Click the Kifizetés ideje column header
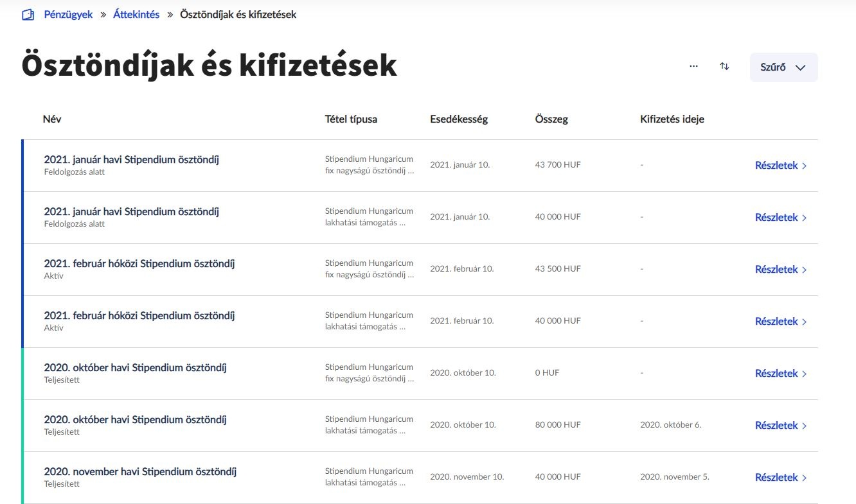 point(672,119)
